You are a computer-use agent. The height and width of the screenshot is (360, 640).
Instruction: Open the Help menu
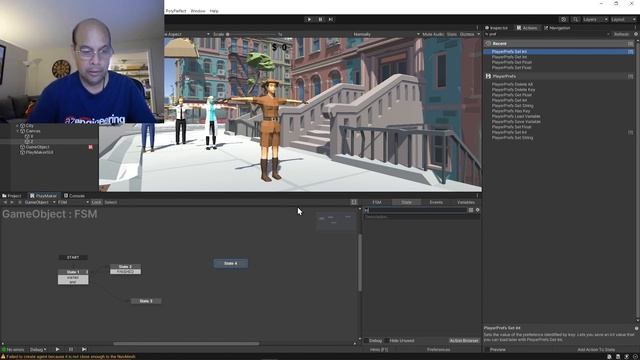214,11
